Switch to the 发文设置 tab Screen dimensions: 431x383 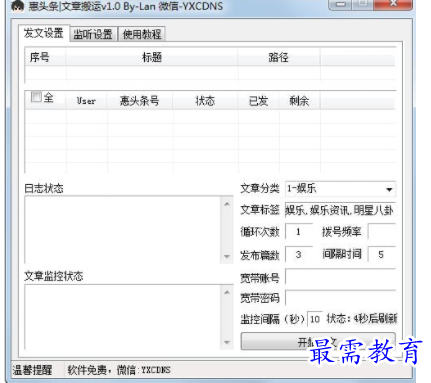(44, 33)
